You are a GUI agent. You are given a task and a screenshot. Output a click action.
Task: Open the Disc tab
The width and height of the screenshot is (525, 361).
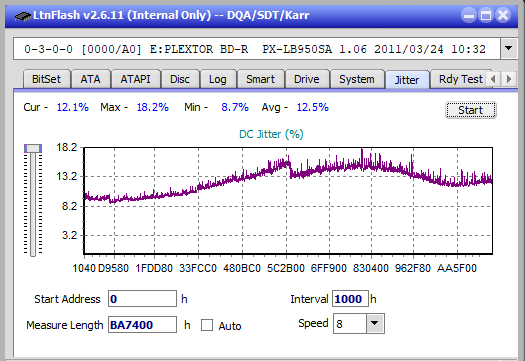pyautogui.click(x=180, y=79)
